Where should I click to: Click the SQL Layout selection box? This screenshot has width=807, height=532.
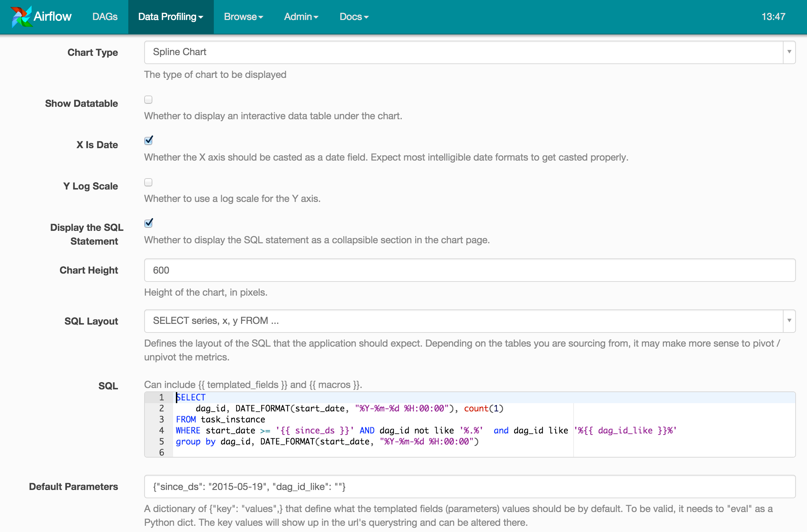tap(462, 321)
